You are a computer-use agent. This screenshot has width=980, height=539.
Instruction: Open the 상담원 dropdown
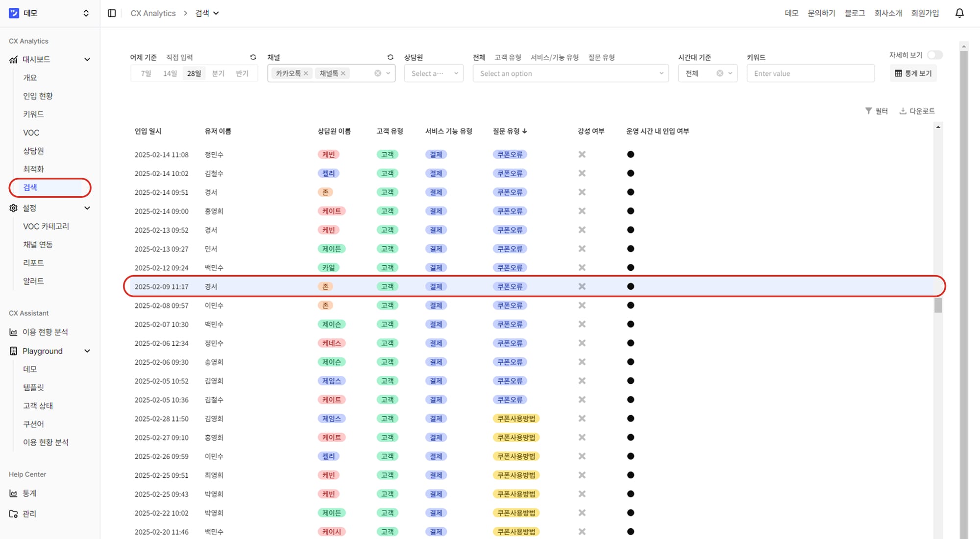click(x=433, y=73)
